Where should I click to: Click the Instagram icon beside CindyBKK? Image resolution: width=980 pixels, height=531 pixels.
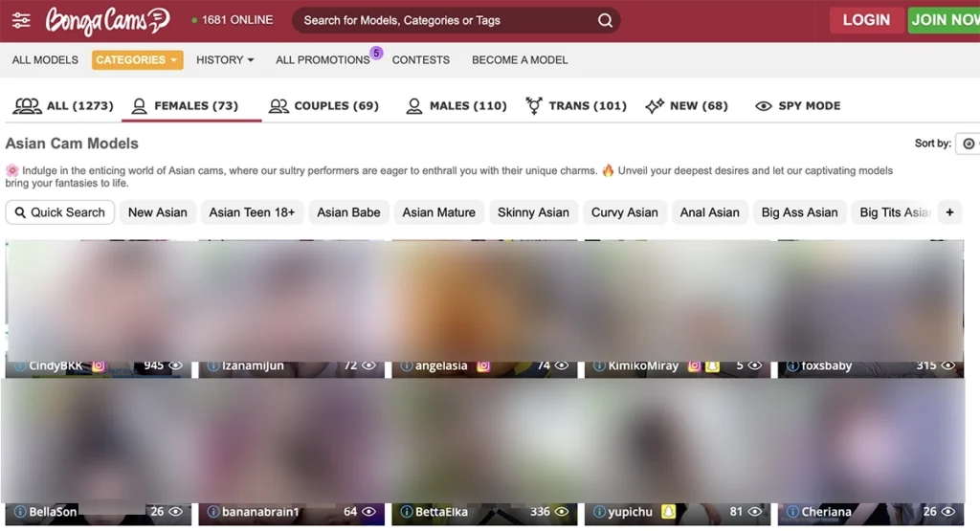point(99,366)
